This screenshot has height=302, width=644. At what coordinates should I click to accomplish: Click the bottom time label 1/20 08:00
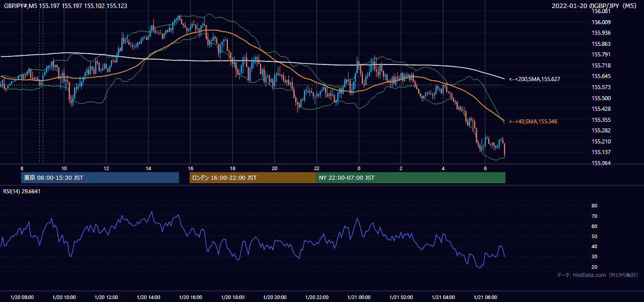click(x=22, y=297)
